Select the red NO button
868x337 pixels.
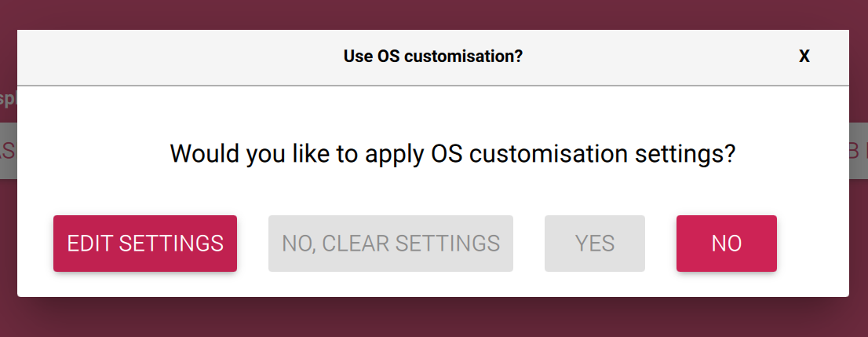pos(727,244)
